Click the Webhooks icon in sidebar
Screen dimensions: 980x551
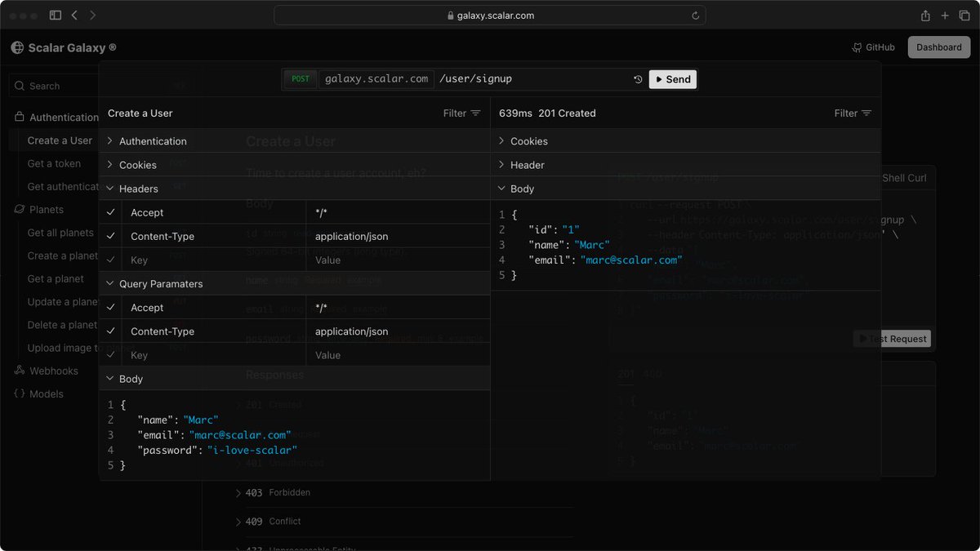(x=20, y=371)
